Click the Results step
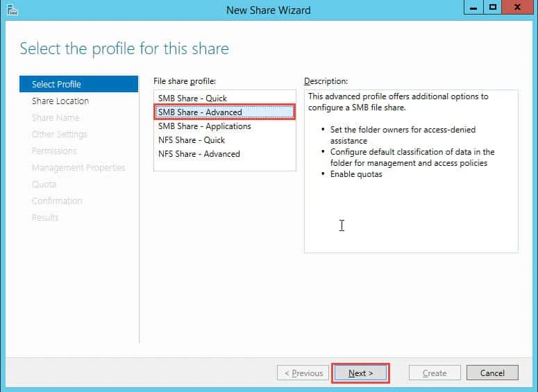The height and width of the screenshot is (392, 538). pos(45,217)
